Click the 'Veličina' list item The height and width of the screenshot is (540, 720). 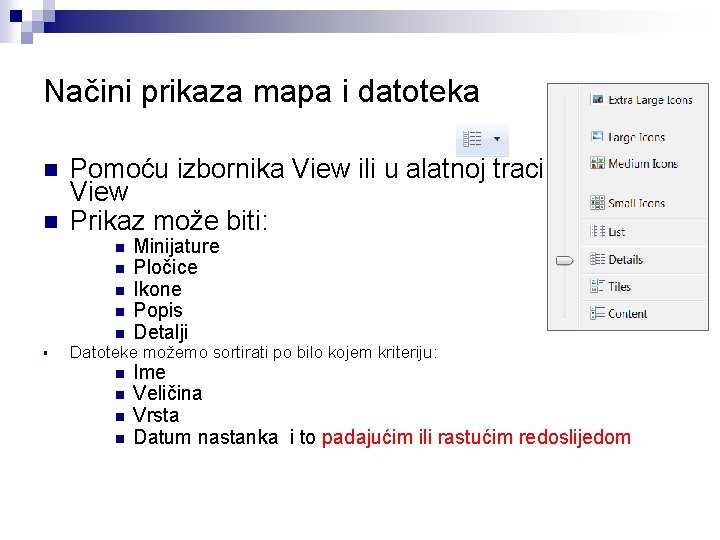pyautogui.click(x=168, y=394)
